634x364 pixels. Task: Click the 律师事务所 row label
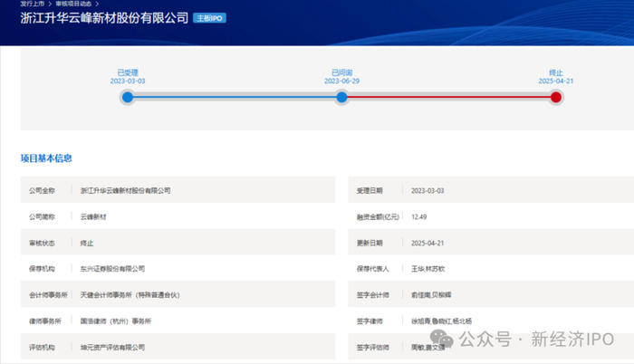point(45,321)
